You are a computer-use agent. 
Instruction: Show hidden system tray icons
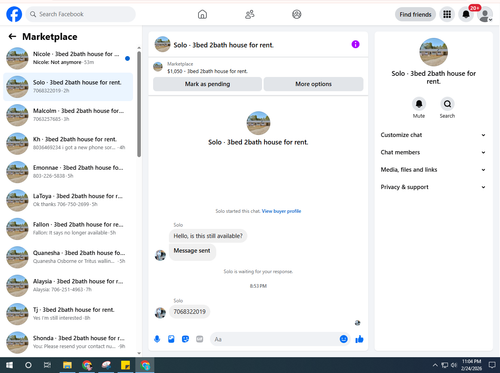tap(435, 365)
